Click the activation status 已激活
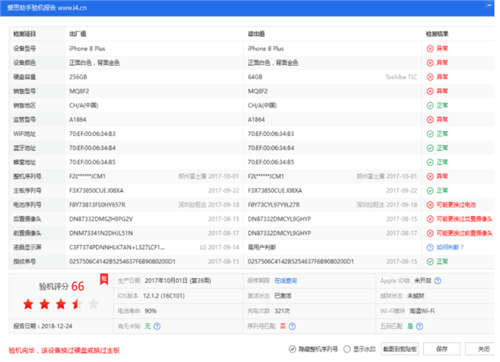The image size is (500, 362). coord(283,296)
